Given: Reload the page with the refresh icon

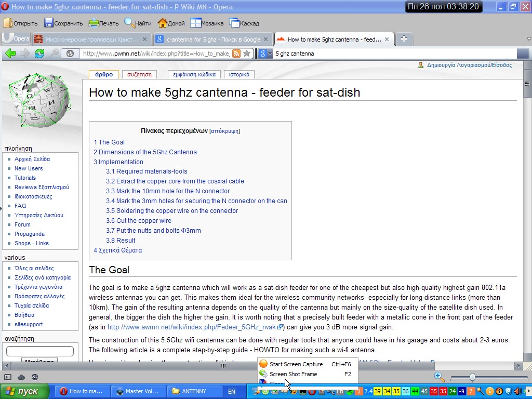Looking at the screenshot, I should click(39, 54).
